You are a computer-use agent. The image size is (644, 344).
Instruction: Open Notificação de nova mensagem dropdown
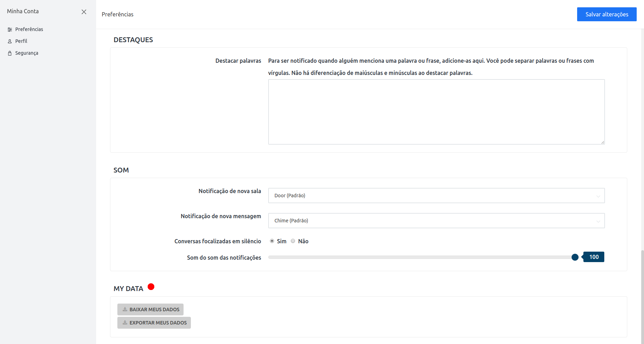tap(436, 221)
